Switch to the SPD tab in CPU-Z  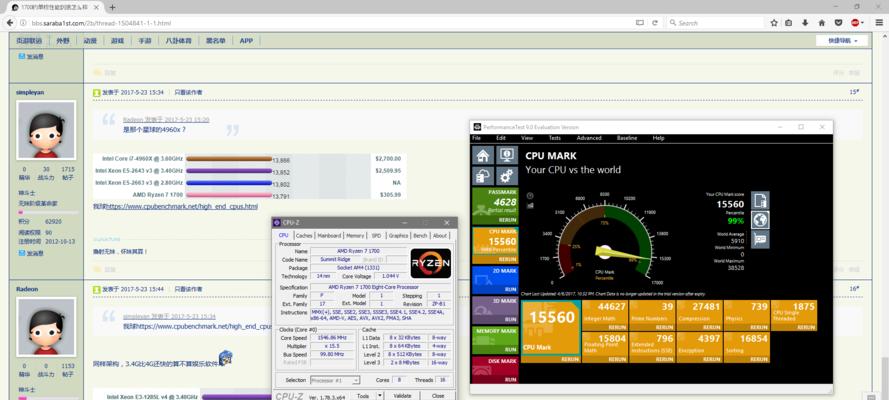tap(376, 236)
